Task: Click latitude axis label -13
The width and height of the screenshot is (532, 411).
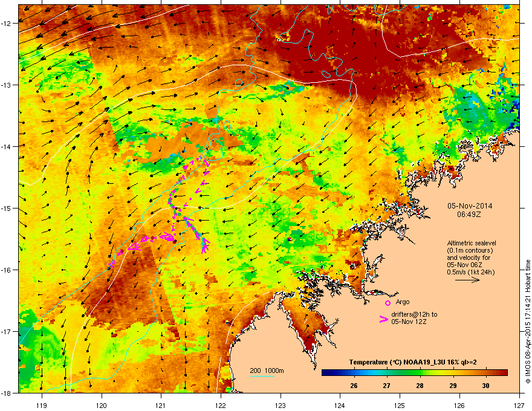Action: (x=6, y=85)
